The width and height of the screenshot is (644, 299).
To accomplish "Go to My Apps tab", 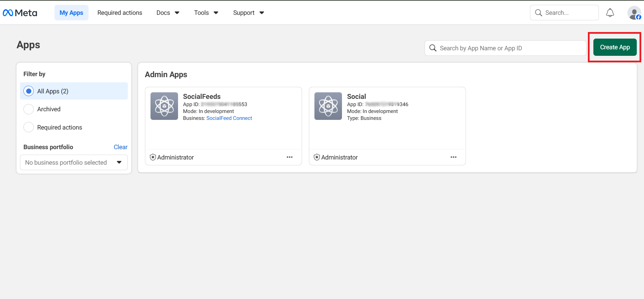I will pos(71,13).
